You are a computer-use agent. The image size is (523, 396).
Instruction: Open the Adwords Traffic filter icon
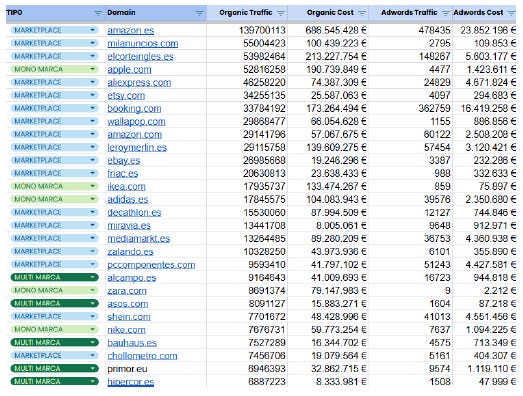[x=446, y=13]
